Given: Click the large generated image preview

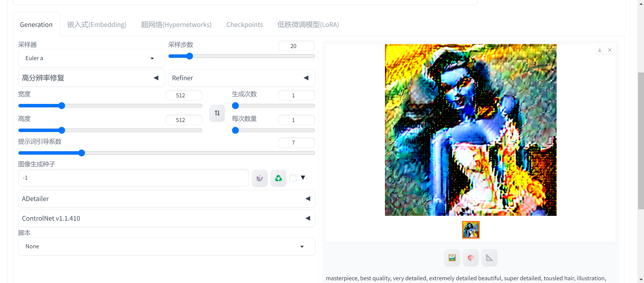Looking at the screenshot, I should click(x=471, y=130).
